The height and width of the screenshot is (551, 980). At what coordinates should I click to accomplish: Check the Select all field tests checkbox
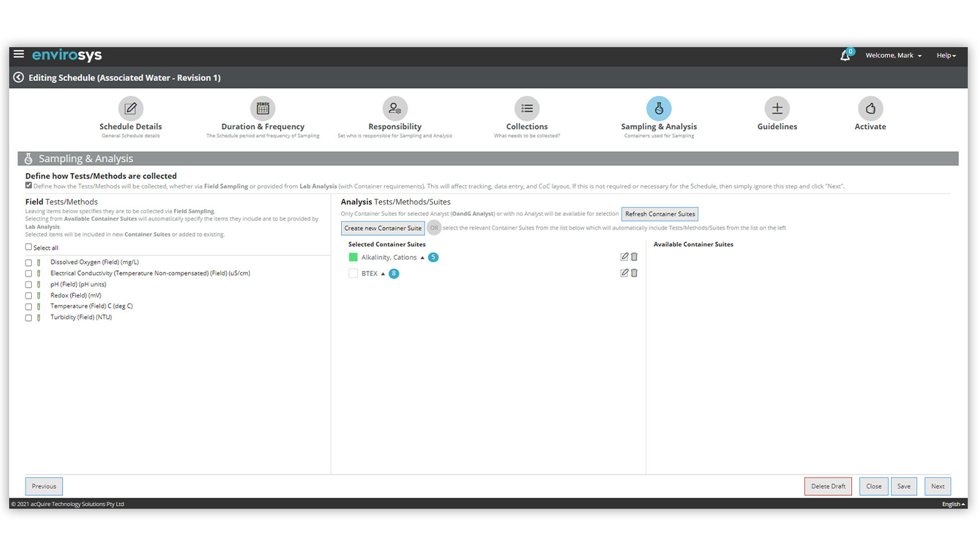(29, 247)
